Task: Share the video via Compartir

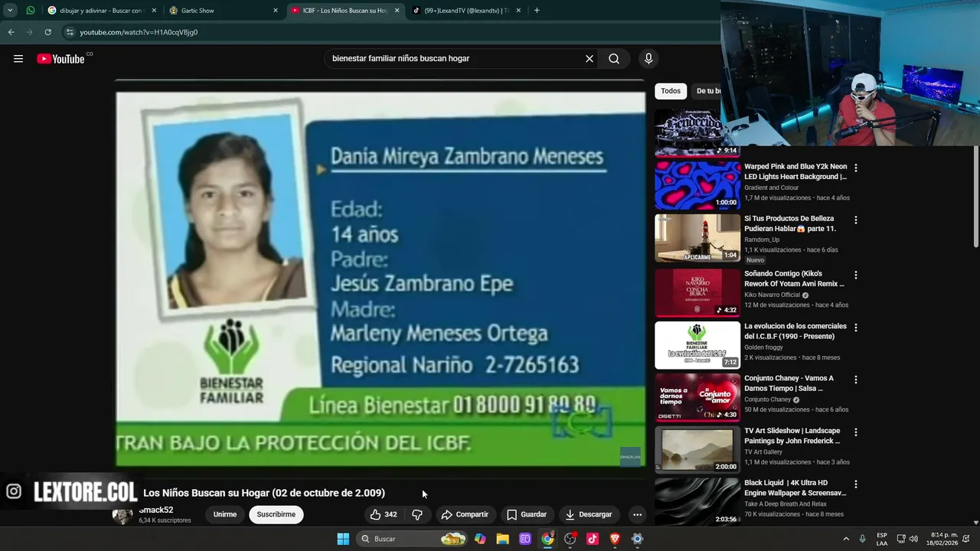Action: point(465,514)
